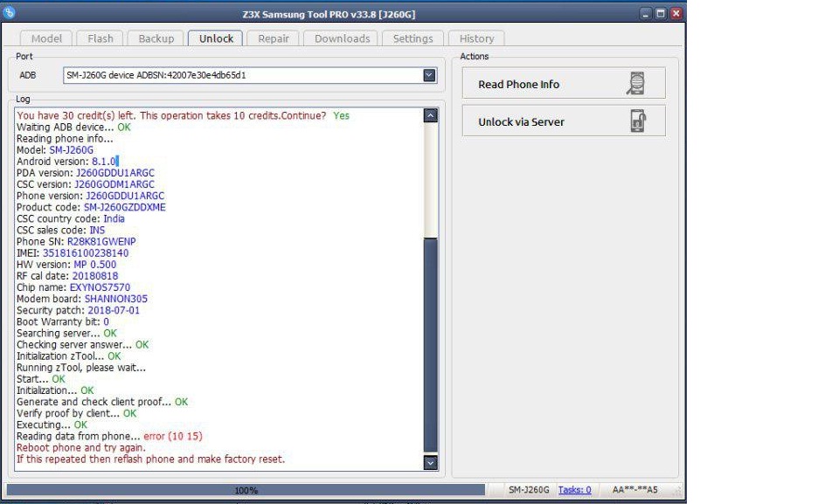
Task: Click Modem board SHANNON305 value
Action: click(x=116, y=299)
